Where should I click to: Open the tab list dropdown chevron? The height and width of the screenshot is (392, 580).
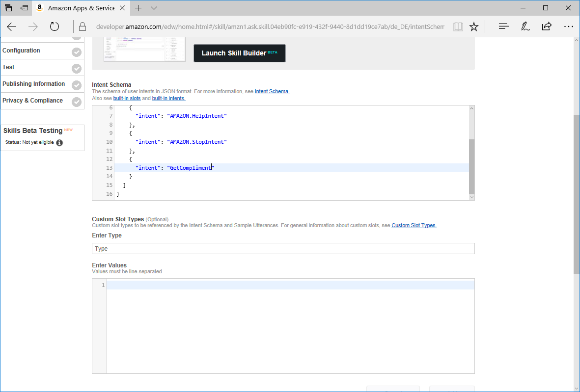(154, 8)
